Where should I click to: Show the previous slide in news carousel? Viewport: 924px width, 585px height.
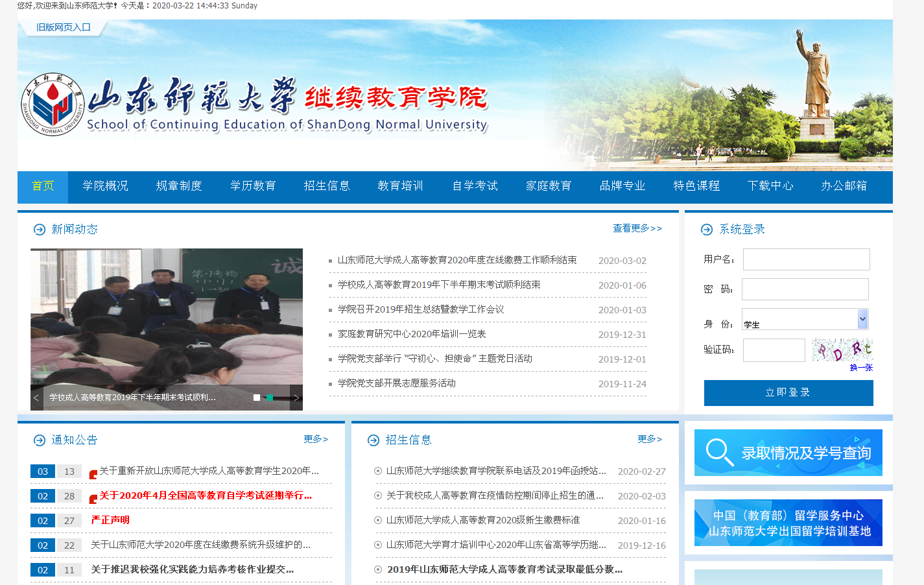[36, 398]
